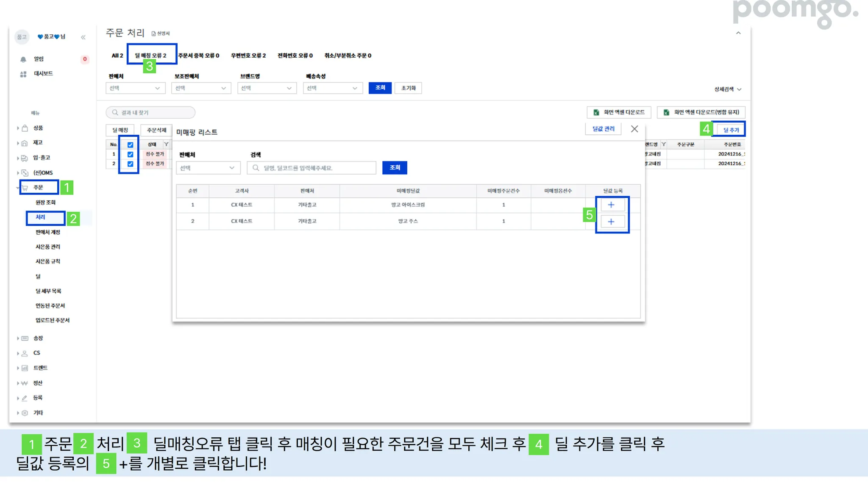Click the 딜값 관리 button

[x=603, y=129]
